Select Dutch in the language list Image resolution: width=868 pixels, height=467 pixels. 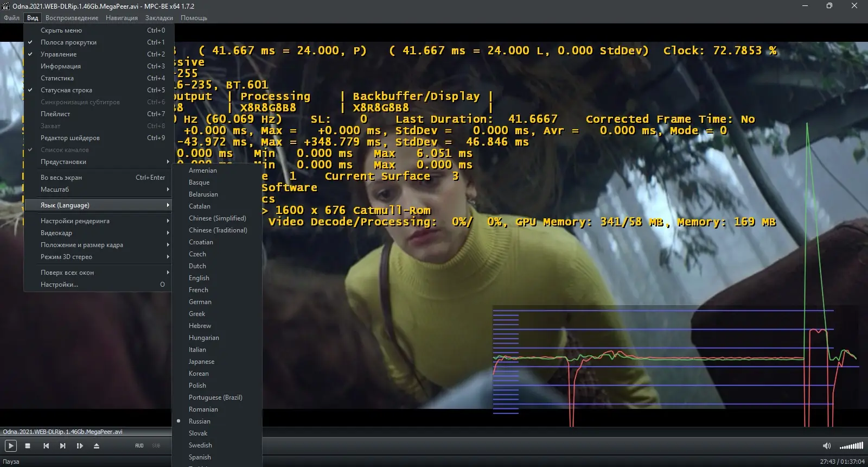pos(217,266)
